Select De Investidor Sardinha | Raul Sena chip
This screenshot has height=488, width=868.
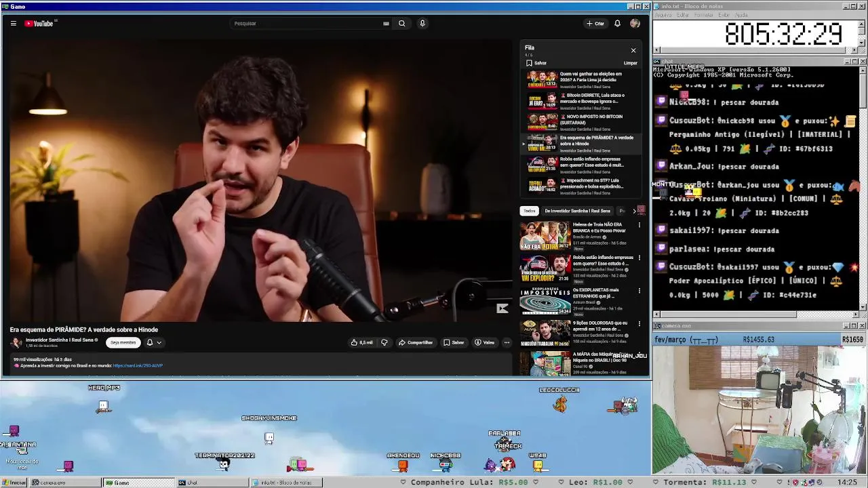pyautogui.click(x=577, y=211)
